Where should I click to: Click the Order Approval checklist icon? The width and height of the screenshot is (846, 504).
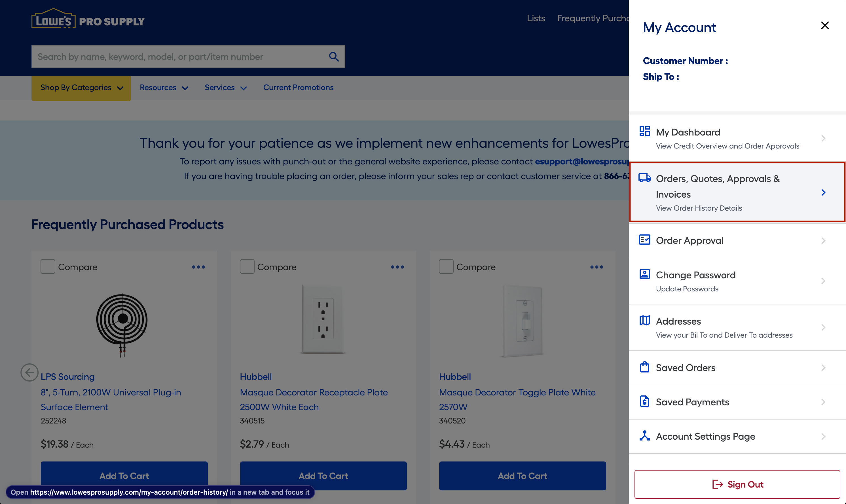tap(644, 240)
